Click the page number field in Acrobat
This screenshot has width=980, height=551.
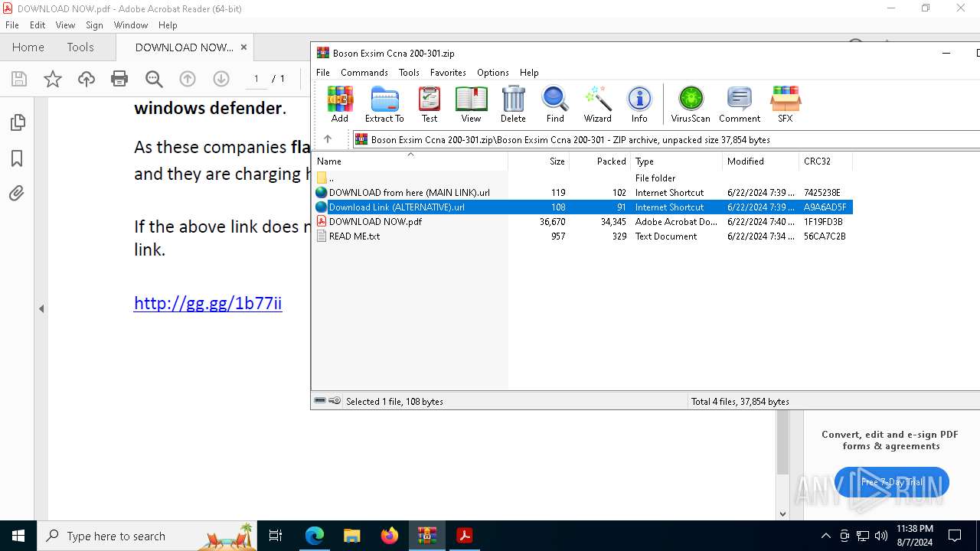click(256, 79)
